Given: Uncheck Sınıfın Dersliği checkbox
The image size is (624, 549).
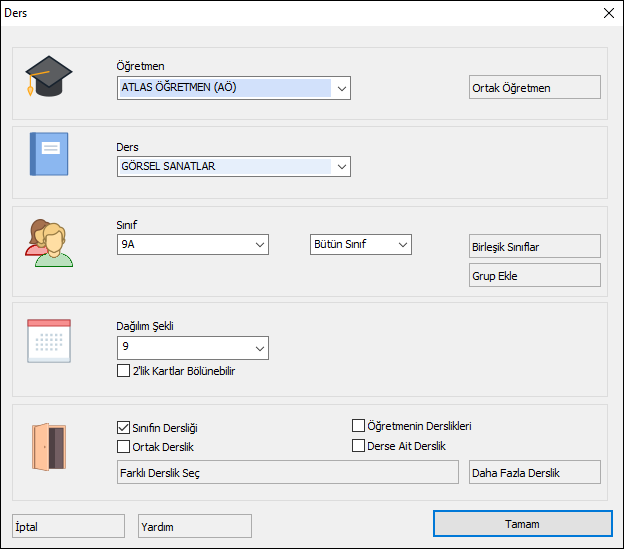Looking at the screenshot, I should point(123,428).
